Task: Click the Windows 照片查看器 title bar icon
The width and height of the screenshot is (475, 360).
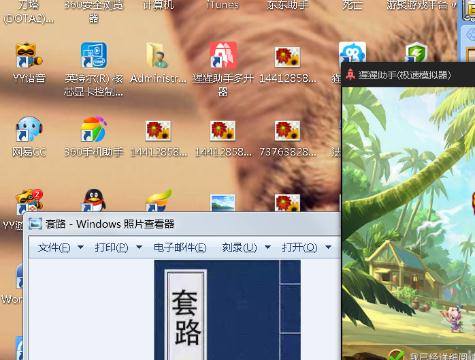Action: coord(35,224)
